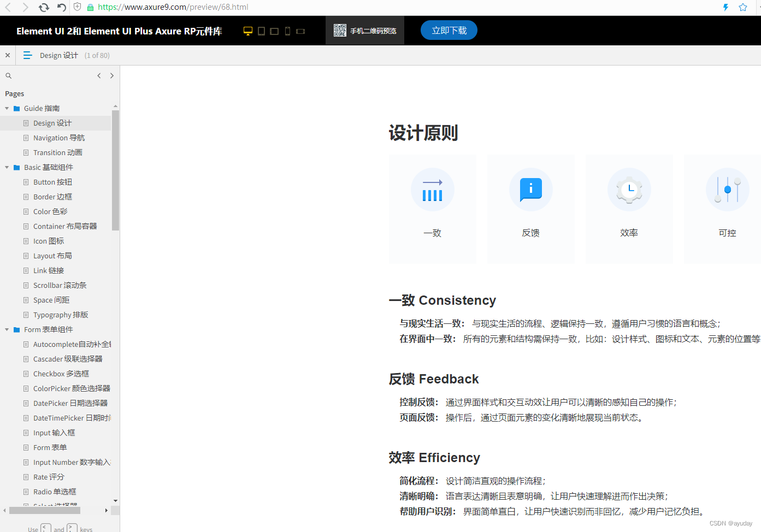
Task: Click the 立即下载 download button
Action: point(449,30)
